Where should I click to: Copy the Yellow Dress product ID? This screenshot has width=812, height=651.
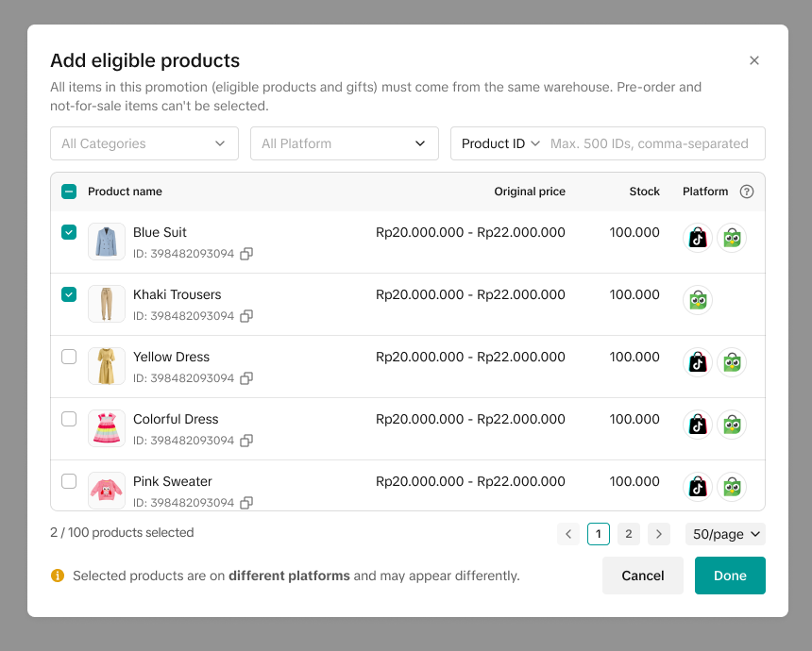click(246, 378)
